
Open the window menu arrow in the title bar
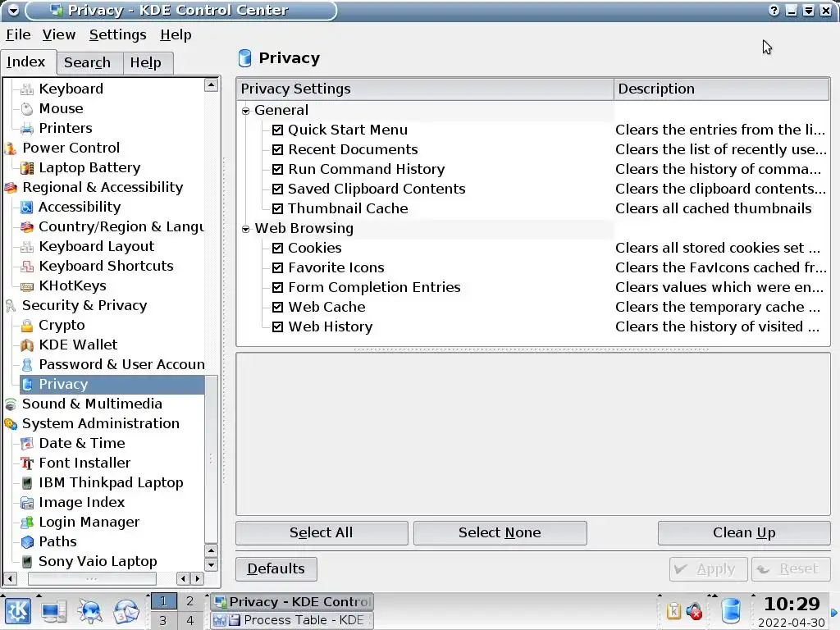pos(13,10)
